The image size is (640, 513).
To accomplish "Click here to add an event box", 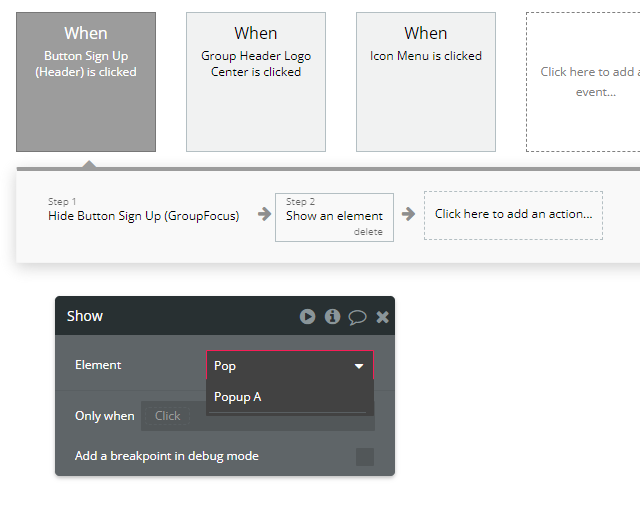I will [x=583, y=82].
